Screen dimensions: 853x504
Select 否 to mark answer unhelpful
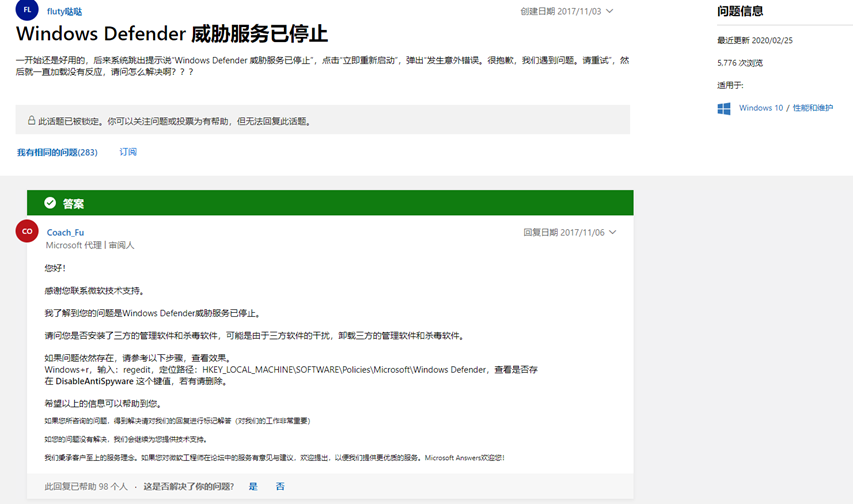pyautogui.click(x=280, y=486)
